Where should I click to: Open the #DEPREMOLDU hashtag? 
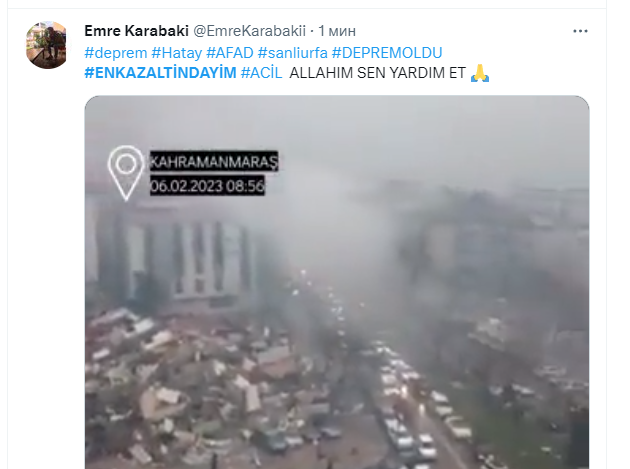[387, 53]
